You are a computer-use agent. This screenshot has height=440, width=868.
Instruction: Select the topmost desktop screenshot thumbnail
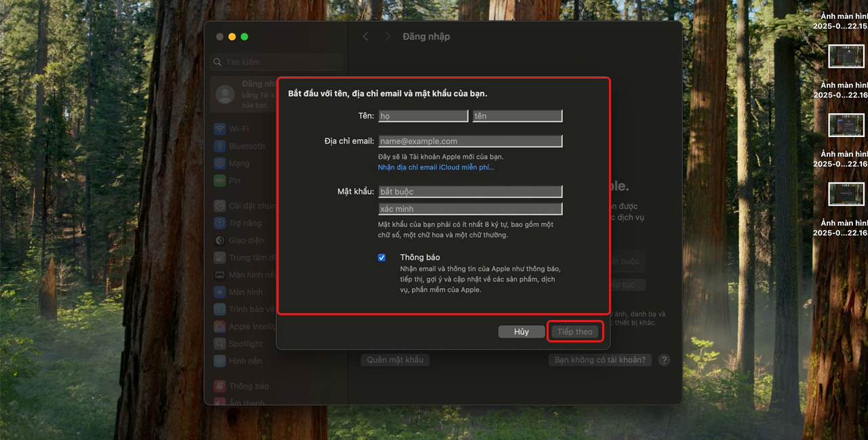tap(846, 56)
